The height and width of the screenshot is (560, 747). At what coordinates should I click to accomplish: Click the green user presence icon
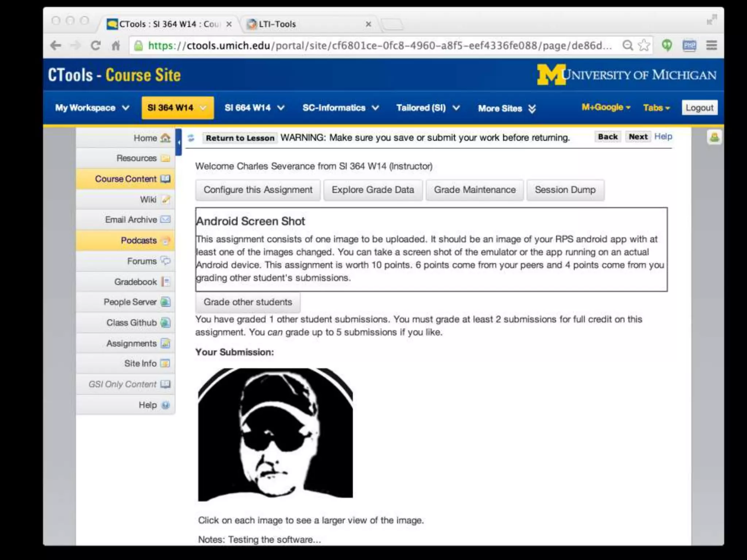[714, 137]
